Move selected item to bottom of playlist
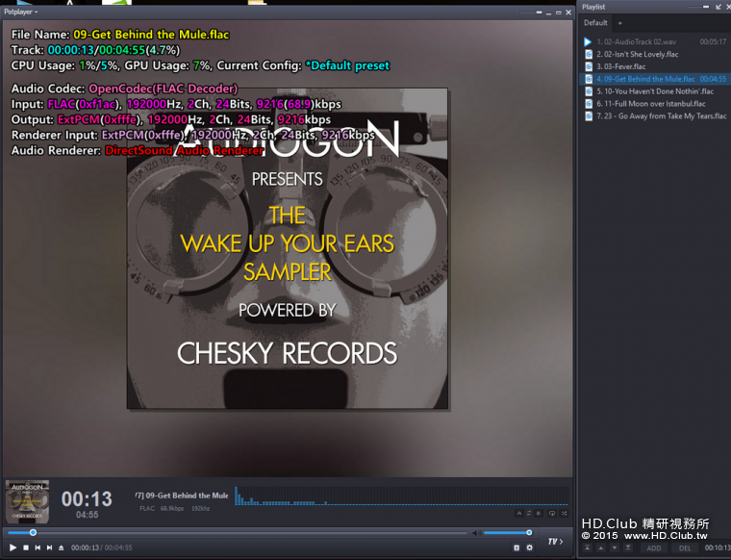The image size is (731, 560). (x=628, y=547)
